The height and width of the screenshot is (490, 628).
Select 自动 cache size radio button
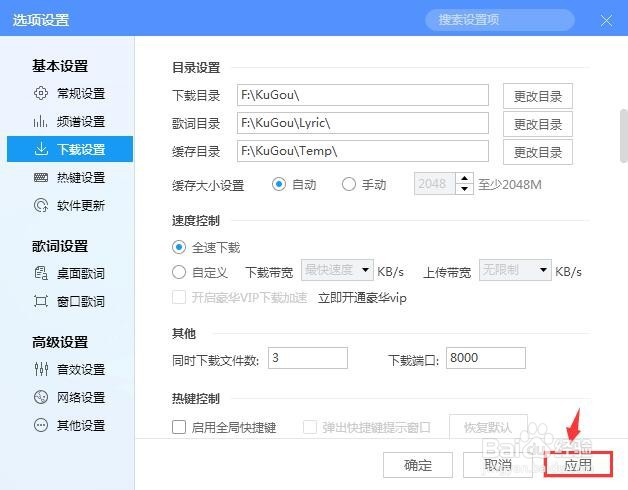click(x=279, y=184)
